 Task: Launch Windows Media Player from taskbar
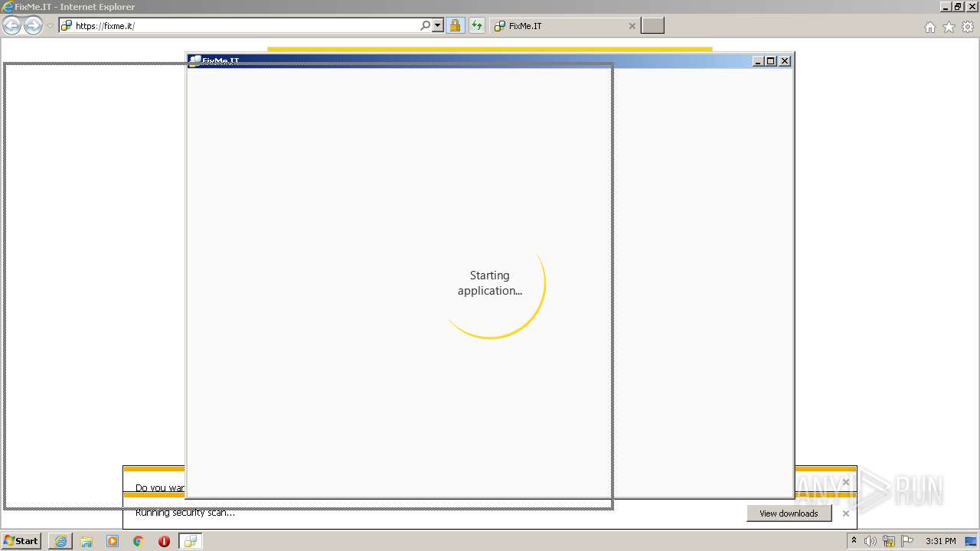[113, 541]
